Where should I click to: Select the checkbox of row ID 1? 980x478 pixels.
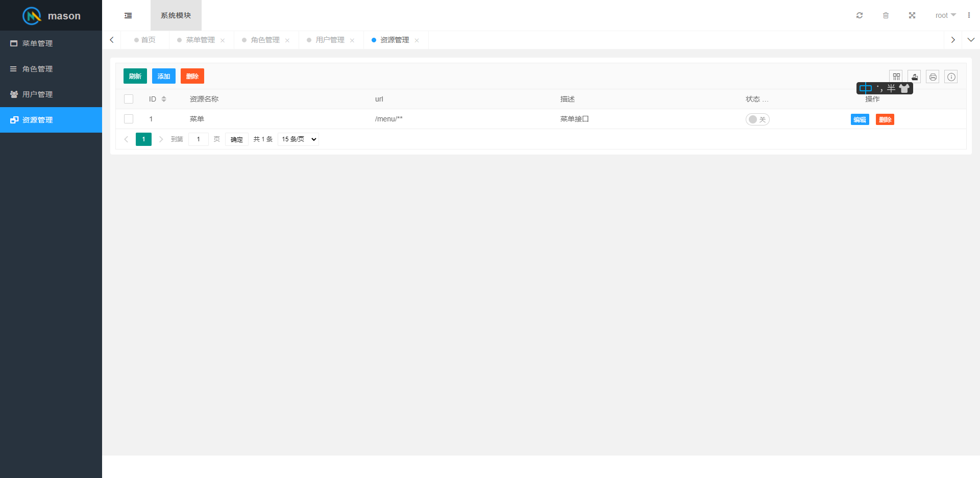pyautogui.click(x=128, y=119)
